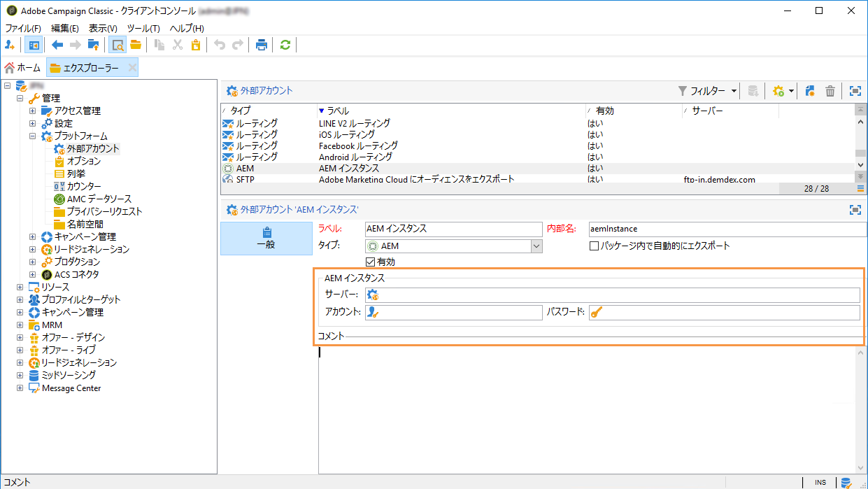
Task: Create new external account with New icon
Action: [x=811, y=91]
